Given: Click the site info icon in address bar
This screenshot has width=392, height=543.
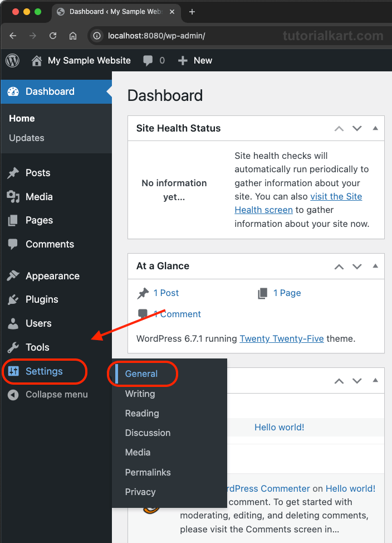Looking at the screenshot, I should coord(97,36).
